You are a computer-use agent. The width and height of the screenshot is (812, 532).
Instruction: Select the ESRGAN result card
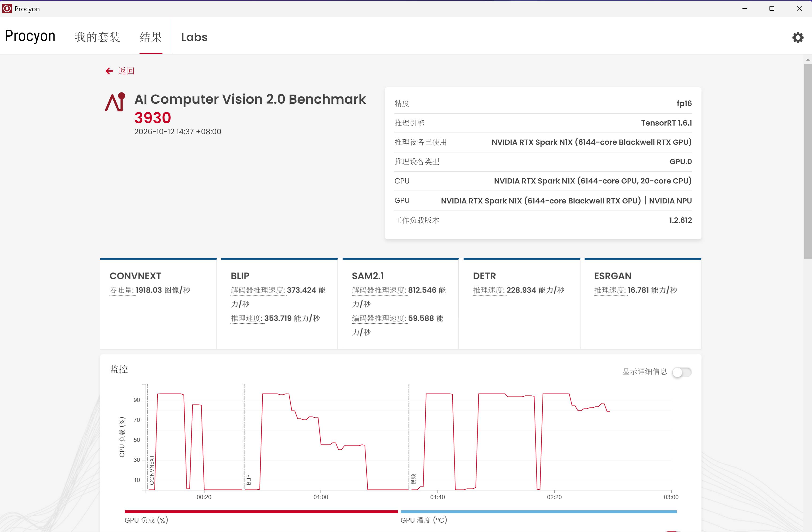643,304
